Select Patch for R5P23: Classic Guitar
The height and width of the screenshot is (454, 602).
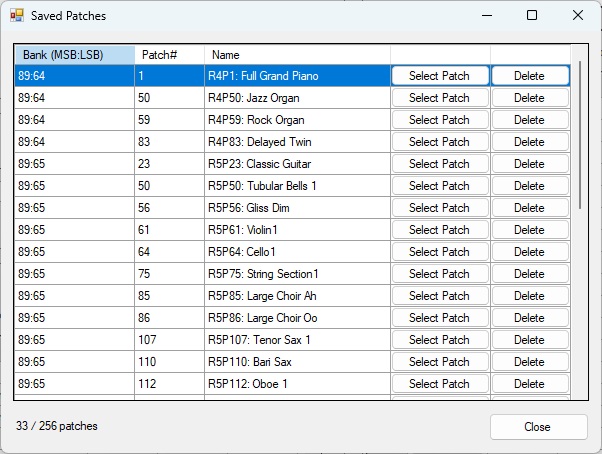(440, 164)
